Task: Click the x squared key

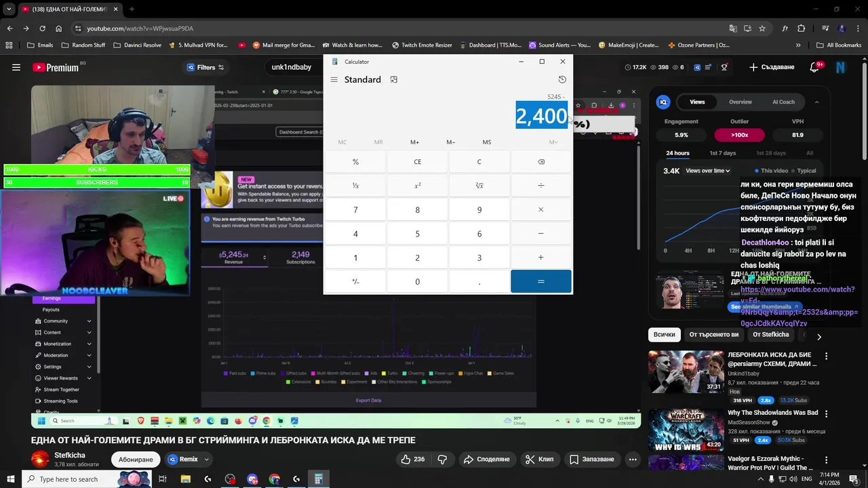Action: point(417,186)
